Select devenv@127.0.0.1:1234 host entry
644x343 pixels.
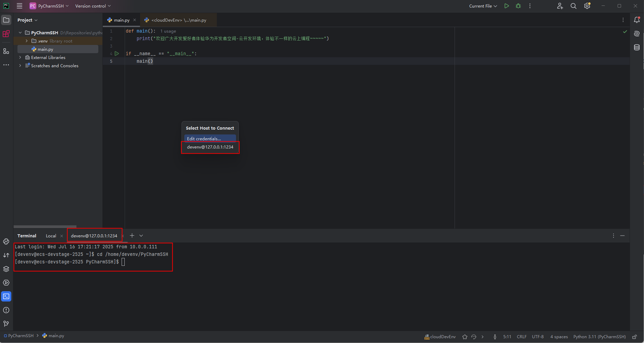(x=210, y=147)
